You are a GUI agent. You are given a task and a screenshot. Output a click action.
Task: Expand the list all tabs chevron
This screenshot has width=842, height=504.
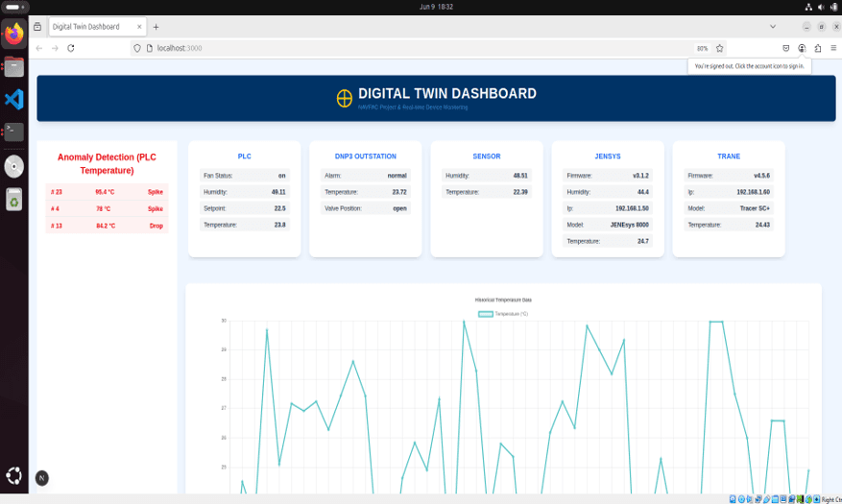point(773,26)
